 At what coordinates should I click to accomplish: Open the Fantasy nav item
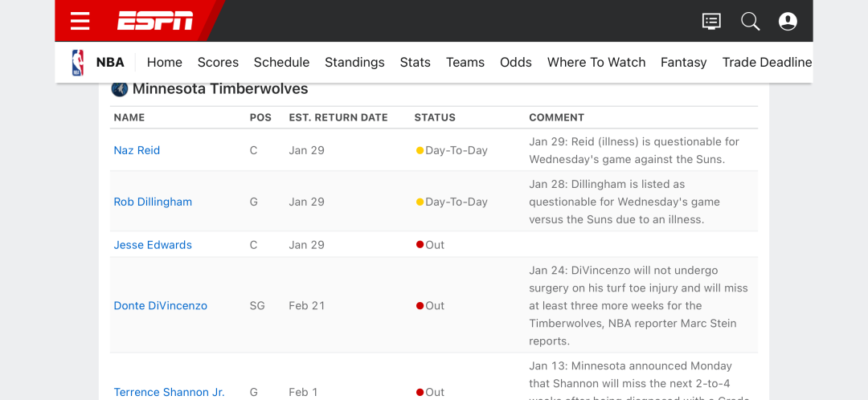tap(684, 63)
